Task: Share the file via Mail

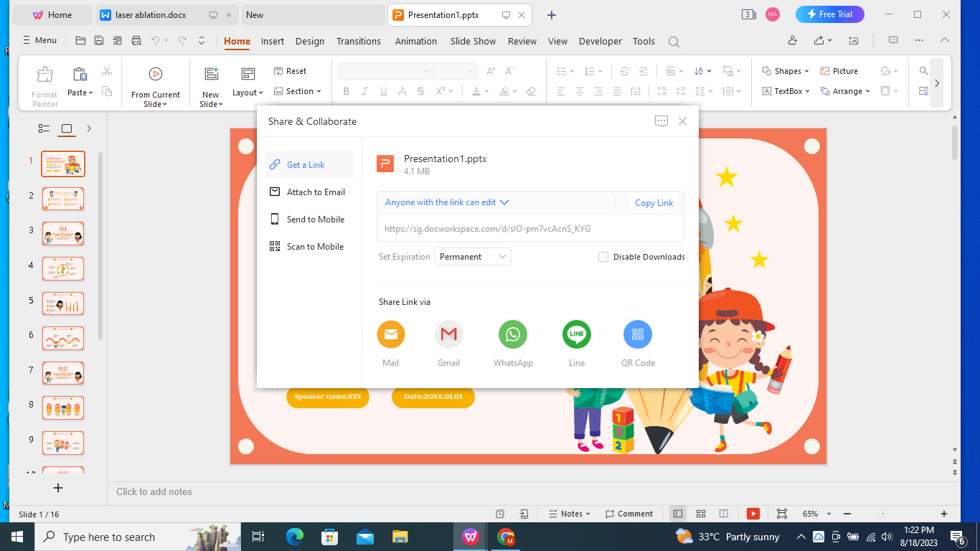Action: (390, 334)
